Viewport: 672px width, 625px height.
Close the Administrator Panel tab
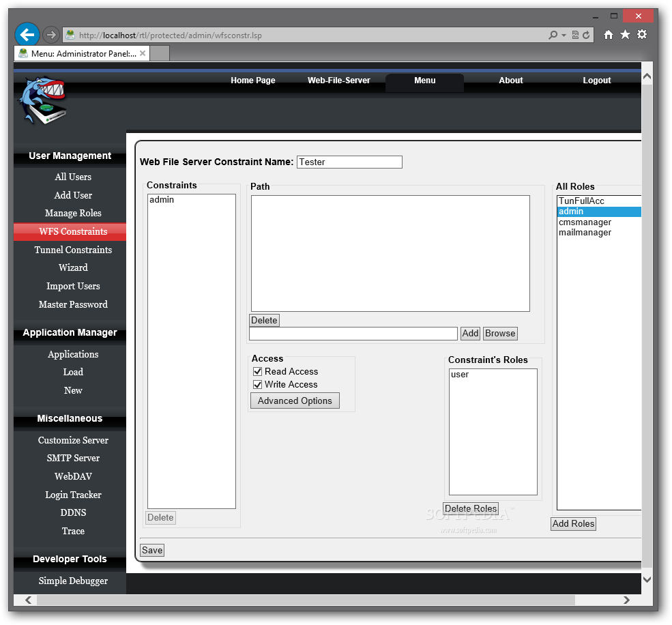point(143,54)
